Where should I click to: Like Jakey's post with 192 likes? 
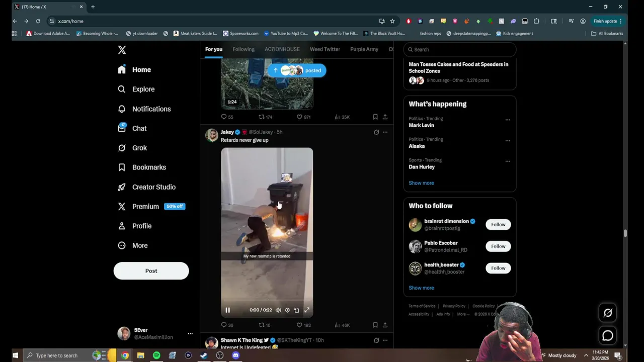click(x=303, y=325)
